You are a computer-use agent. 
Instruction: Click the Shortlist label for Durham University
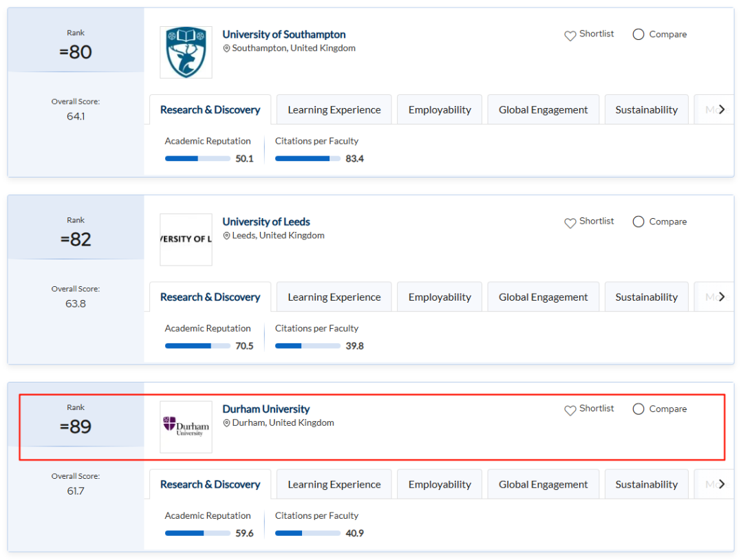click(x=596, y=408)
